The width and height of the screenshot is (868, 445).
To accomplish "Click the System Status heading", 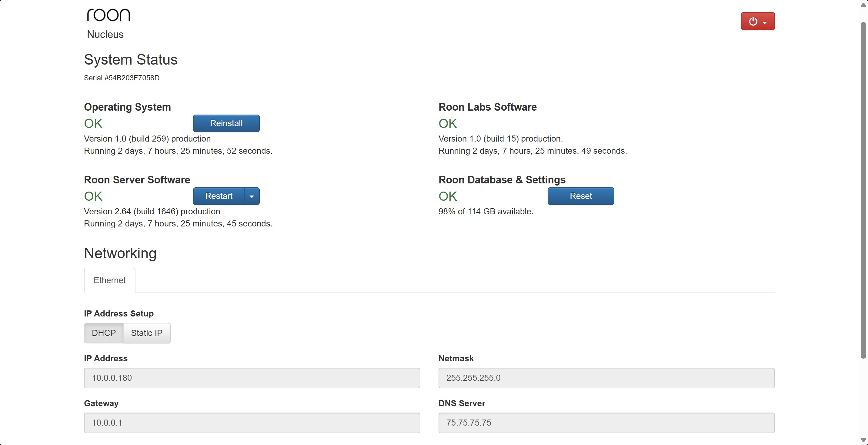I will tap(131, 60).
